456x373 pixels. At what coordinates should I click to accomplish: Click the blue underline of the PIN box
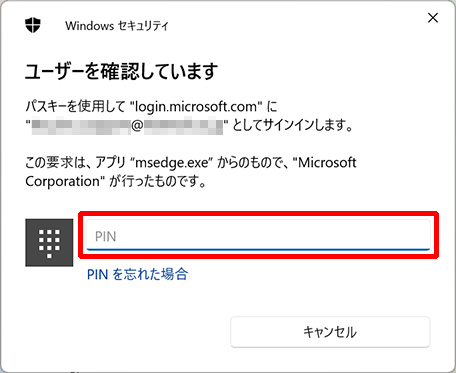[258, 249]
